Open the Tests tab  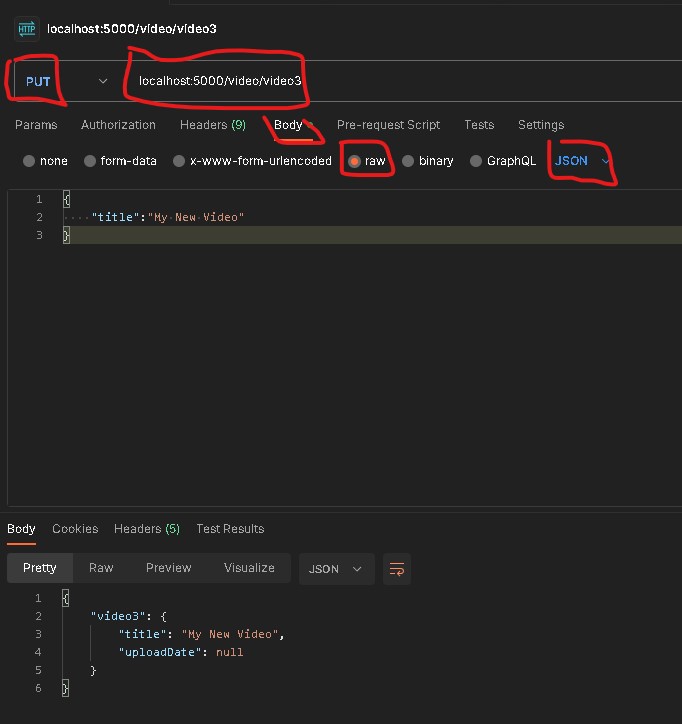[x=478, y=125]
